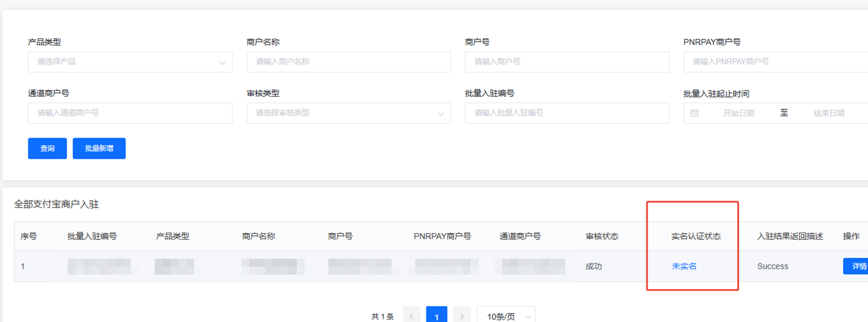Click the 未实名 status link
868x322 pixels.
pos(684,267)
